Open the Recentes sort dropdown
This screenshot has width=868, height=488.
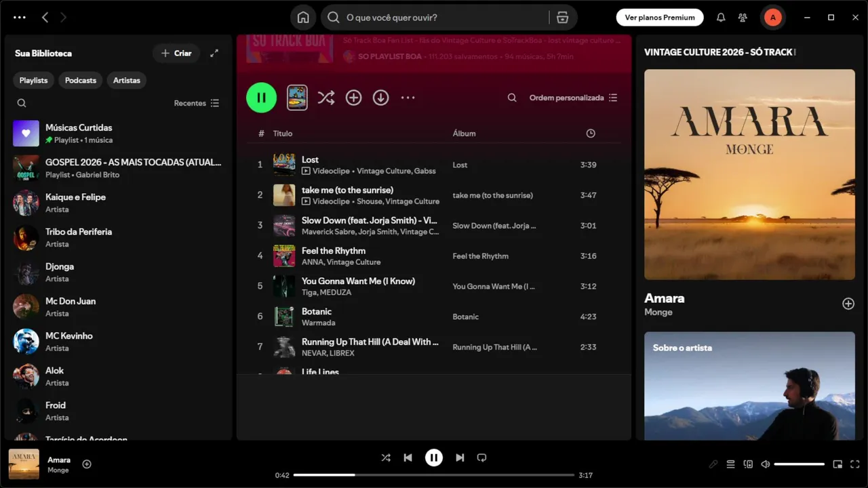tap(197, 103)
